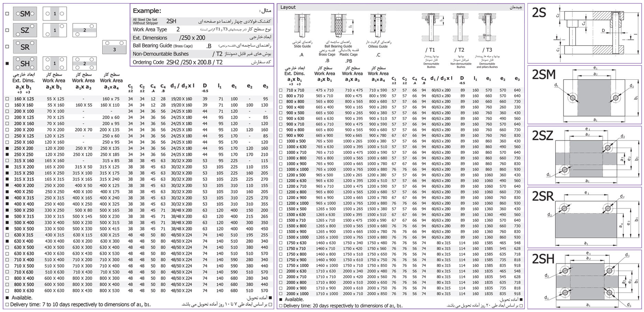Screen dimensions: 644x312
Task: Open the 2SH layout diagram
Action: pyautogui.click(x=584, y=279)
